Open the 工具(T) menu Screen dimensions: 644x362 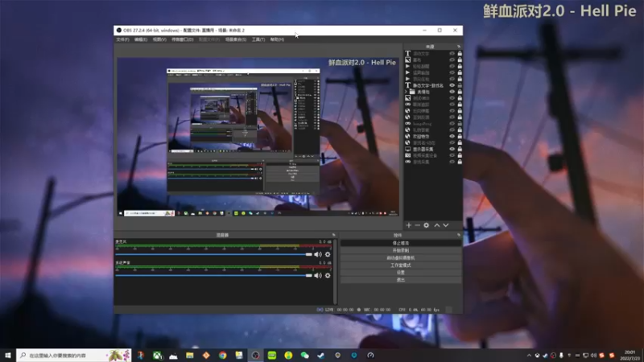click(x=258, y=39)
